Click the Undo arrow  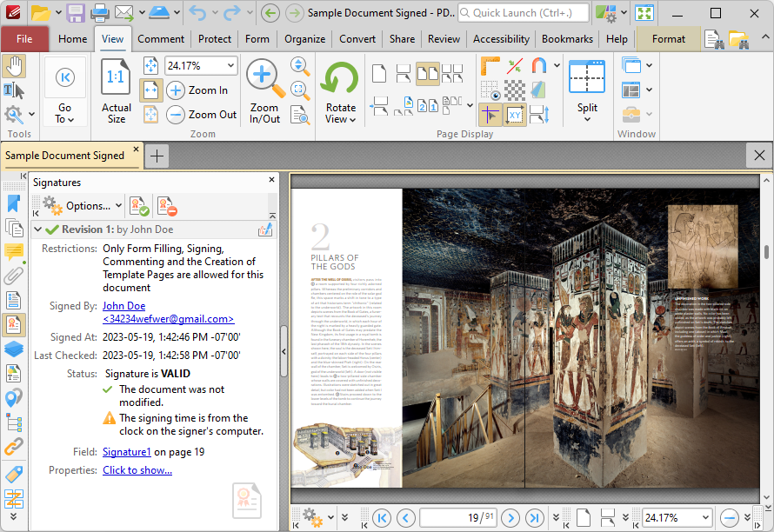click(x=197, y=13)
